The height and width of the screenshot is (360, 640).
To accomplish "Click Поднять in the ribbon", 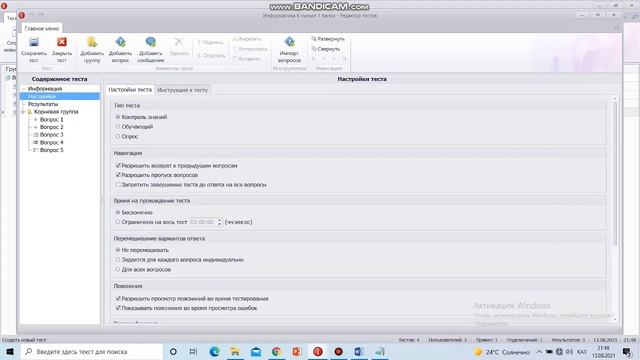I will (210, 42).
